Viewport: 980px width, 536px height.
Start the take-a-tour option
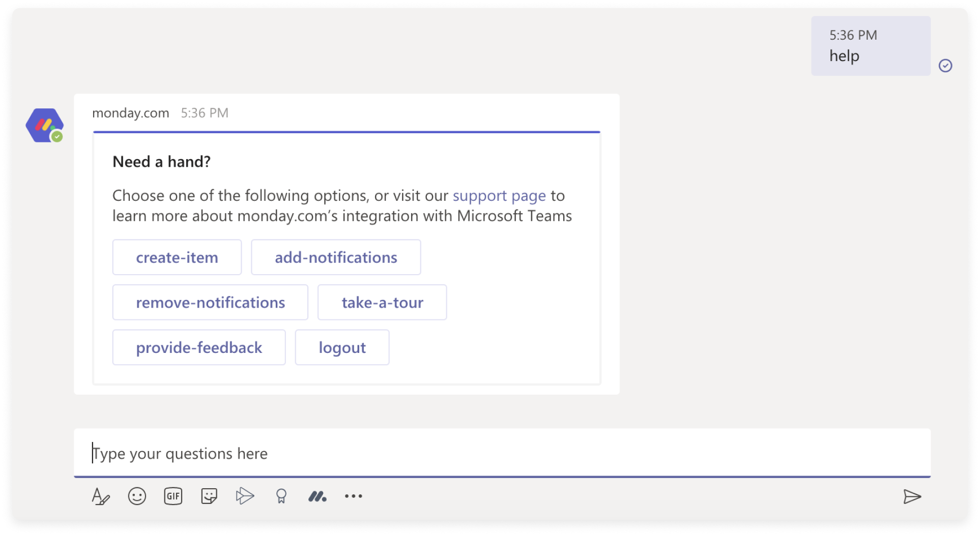pyautogui.click(x=382, y=302)
